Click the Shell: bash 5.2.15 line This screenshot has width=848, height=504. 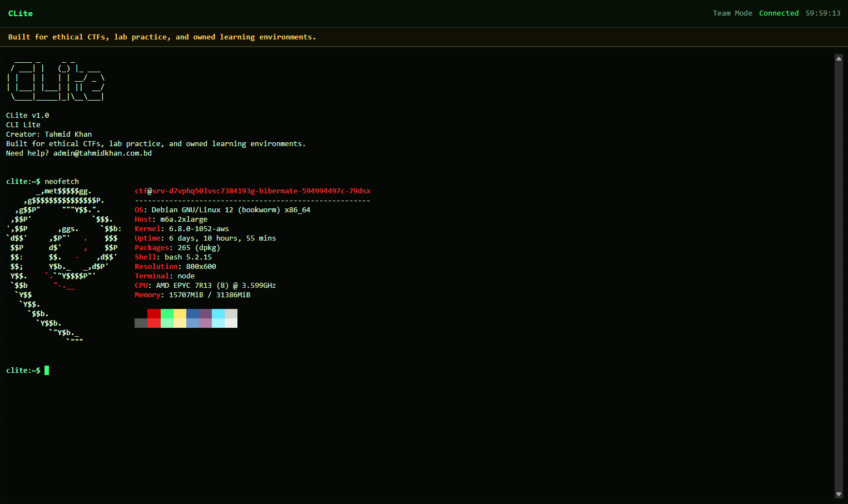pos(173,257)
